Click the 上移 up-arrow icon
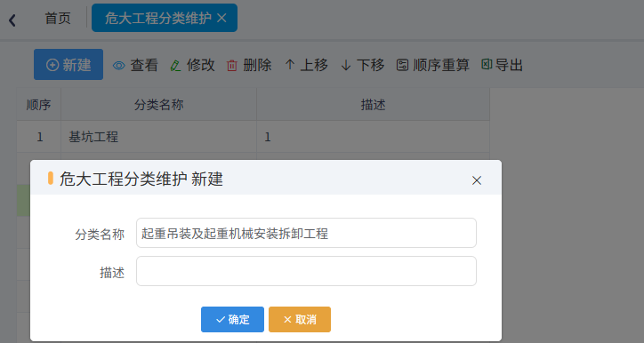The height and width of the screenshot is (343, 644). (x=290, y=65)
